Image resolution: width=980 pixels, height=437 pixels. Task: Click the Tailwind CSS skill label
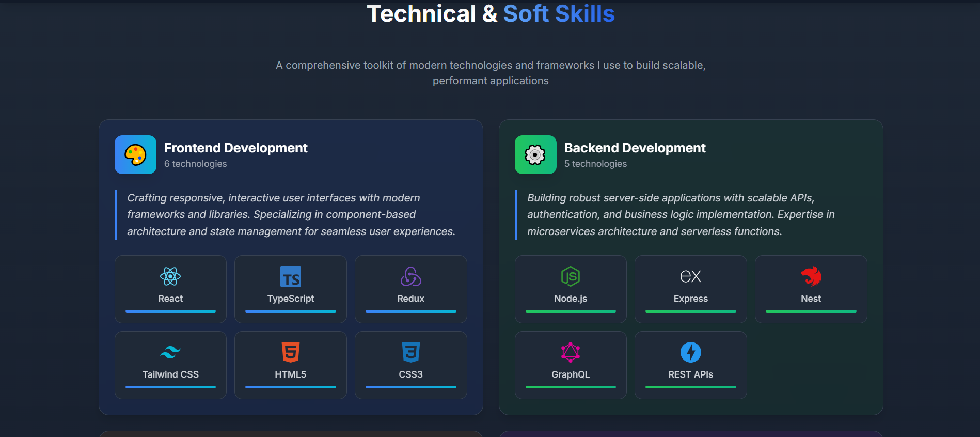click(x=170, y=374)
